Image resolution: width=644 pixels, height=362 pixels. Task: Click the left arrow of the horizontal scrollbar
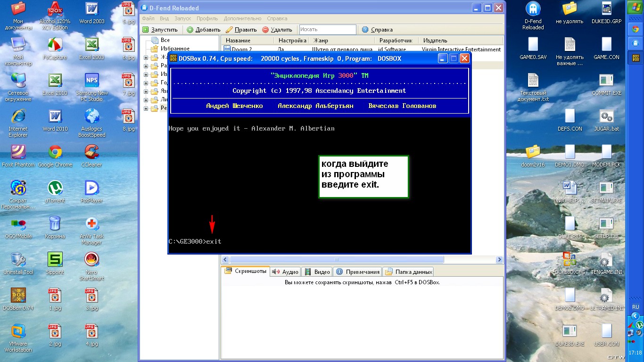(x=225, y=260)
